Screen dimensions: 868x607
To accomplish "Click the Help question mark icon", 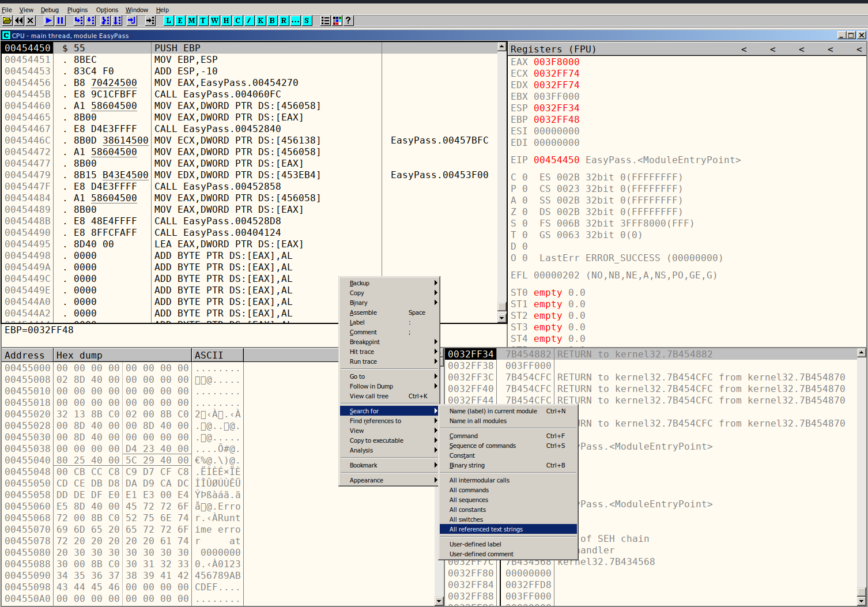I will point(349,21).
